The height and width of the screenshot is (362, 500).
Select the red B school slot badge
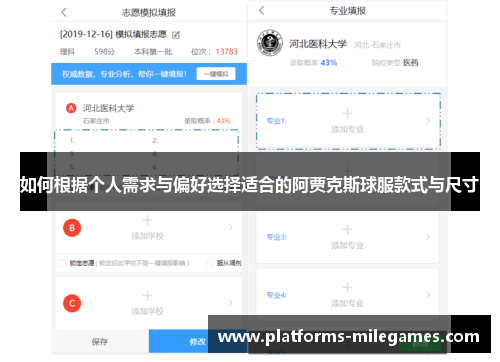point(72,228)
